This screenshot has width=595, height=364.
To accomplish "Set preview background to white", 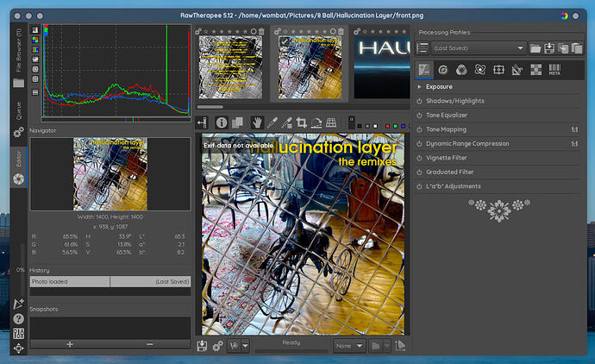I will pos(375,126).
